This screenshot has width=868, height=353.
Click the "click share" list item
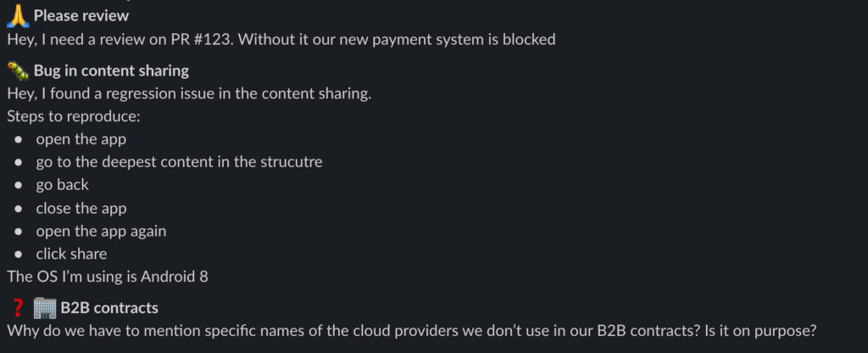(x=71, y=254)
